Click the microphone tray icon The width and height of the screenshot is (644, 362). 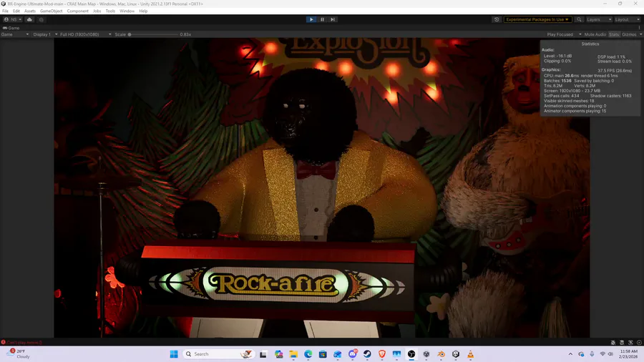592,354
